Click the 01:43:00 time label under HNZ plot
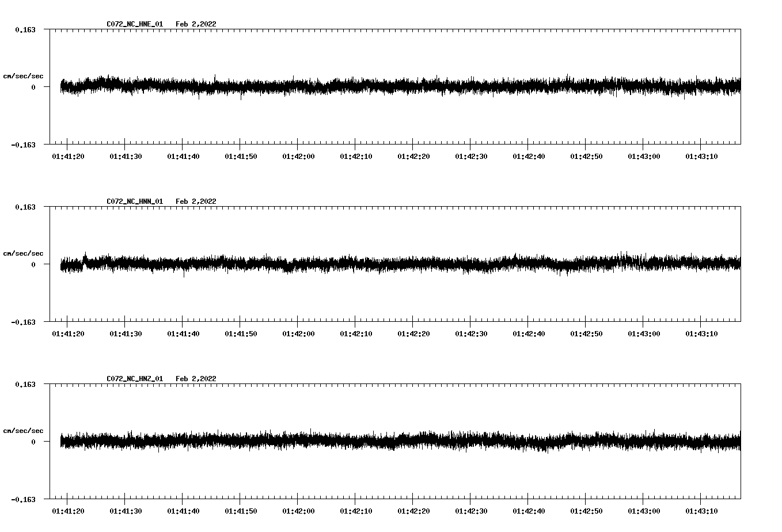Screen dimensions: 782x532 pos(644,511)
